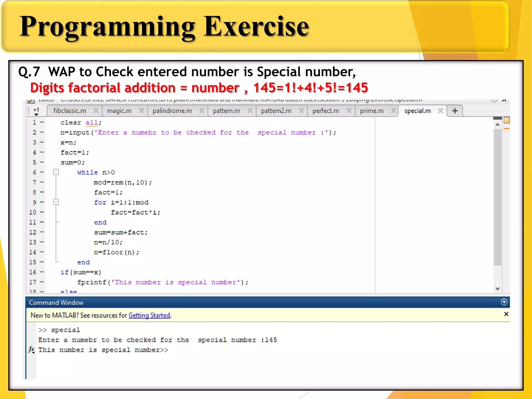Open the Getting Started link
This screenshot has height=399, width=532.
tap(149, 315)
